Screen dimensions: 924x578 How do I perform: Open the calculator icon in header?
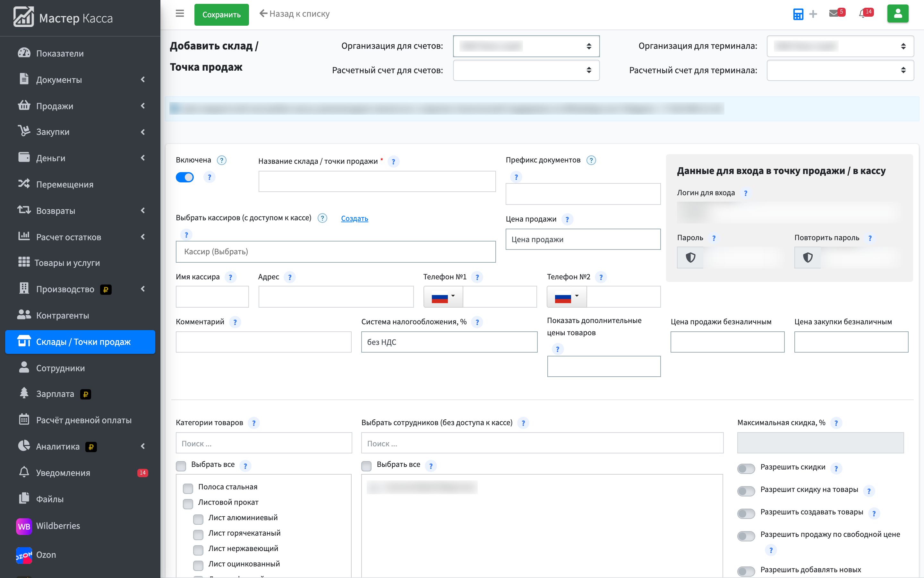[x=798, y=14]
